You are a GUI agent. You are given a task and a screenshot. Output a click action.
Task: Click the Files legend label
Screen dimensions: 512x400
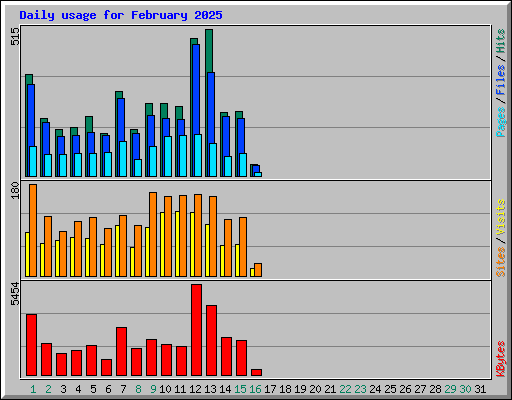coord(500,80)
